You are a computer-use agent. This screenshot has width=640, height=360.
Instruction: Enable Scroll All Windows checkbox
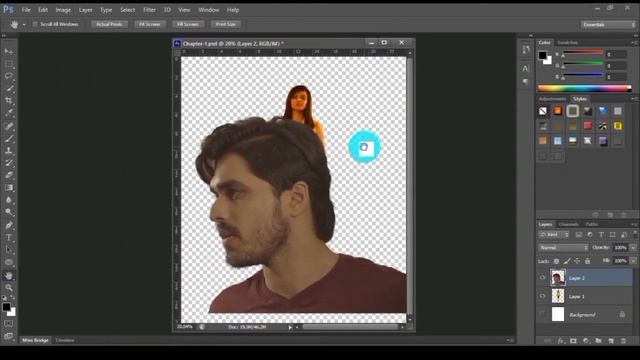coord(35,24)
